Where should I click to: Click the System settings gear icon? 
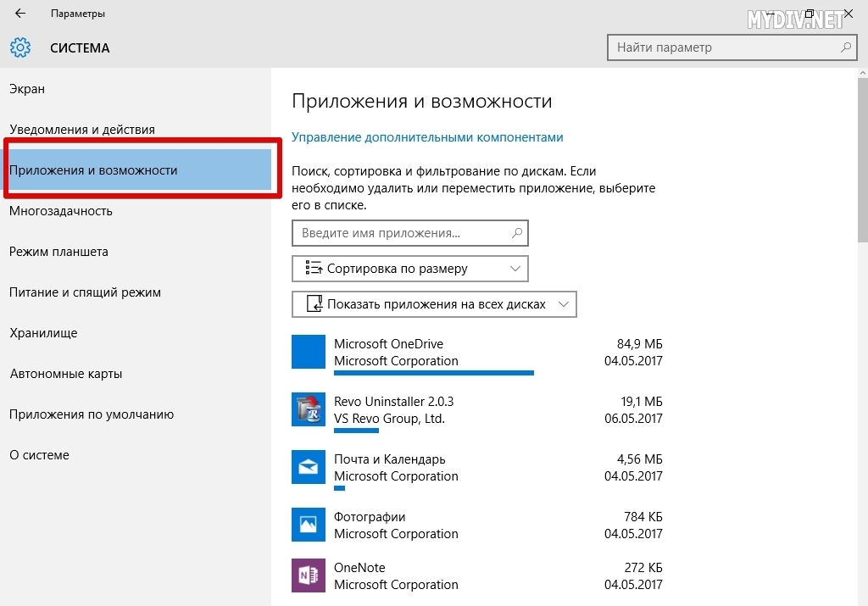20,47
